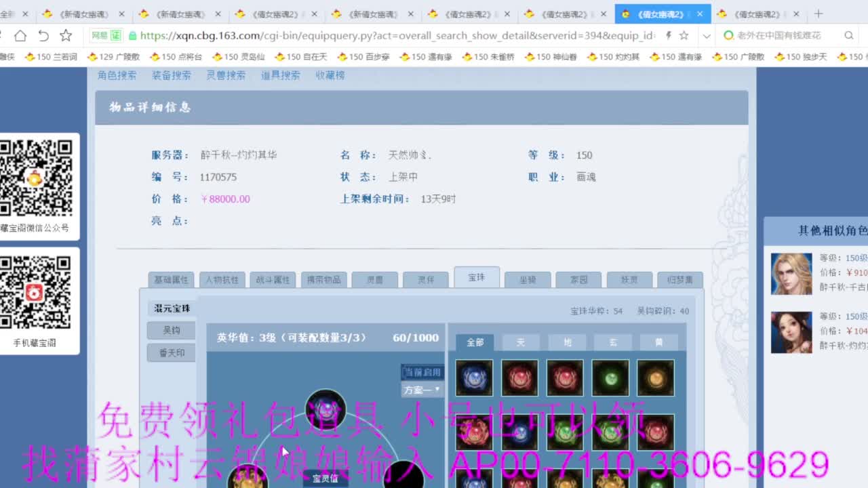Click the equipped purple orb on the circle
Screen dimensions: 868x488
pyautogui.click(x=325, y=409)
